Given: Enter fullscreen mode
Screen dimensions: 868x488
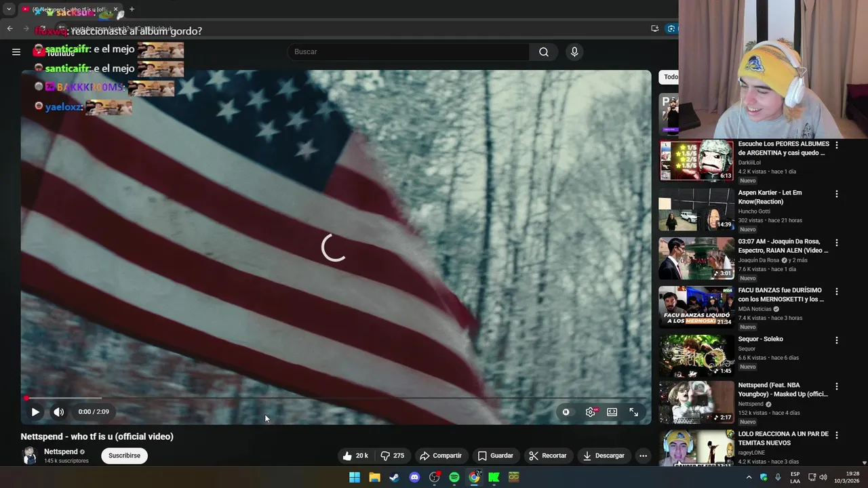Looking at the screenshot, I should pyautogui.click(x=634, y=411).
